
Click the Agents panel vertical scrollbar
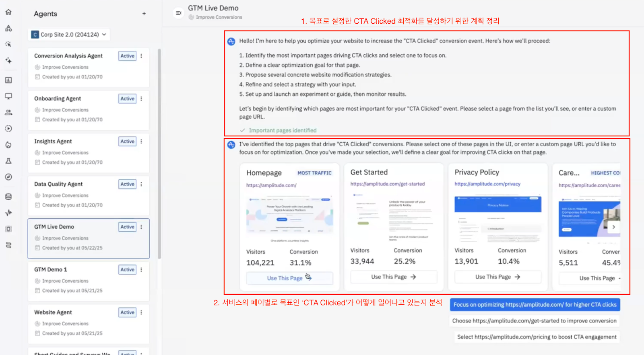coord(159,154)
